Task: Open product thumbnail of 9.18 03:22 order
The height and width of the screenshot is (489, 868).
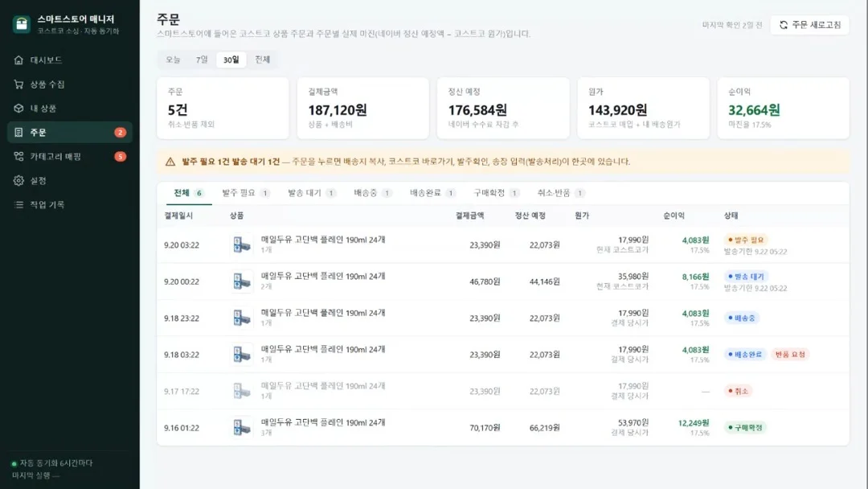Action: pos(241,355)
